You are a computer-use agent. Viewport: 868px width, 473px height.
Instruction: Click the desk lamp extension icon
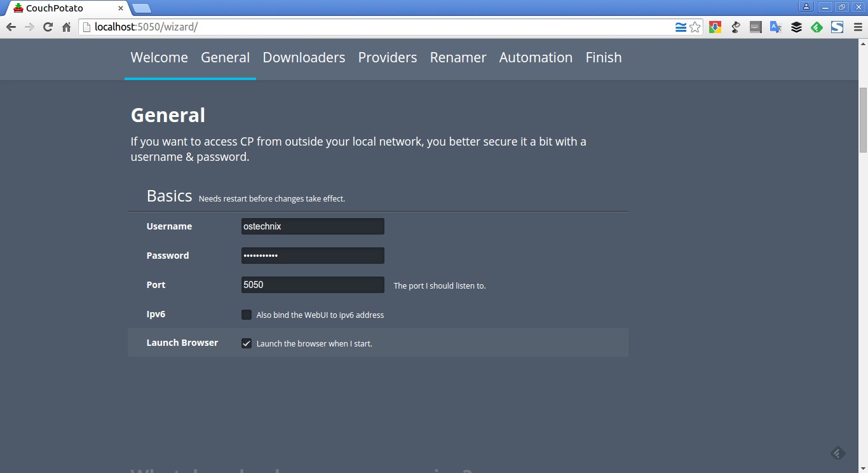pyautogui.click(x=736, y=27)
